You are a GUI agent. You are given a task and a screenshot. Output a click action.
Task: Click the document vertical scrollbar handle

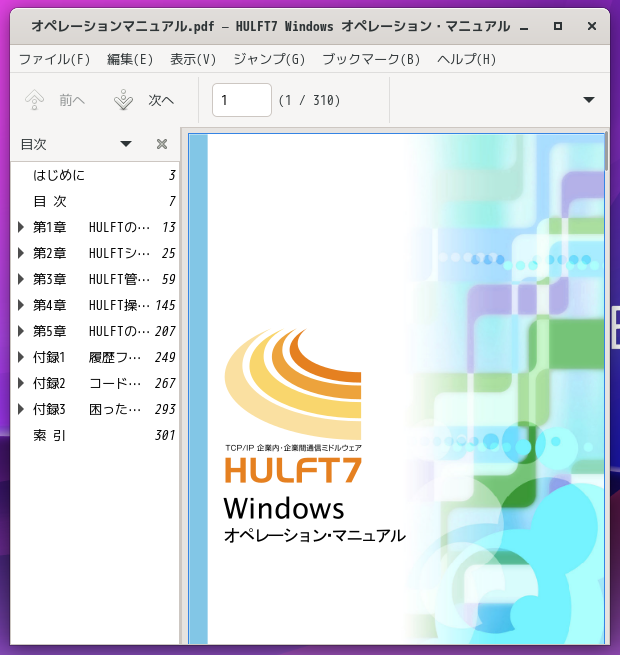pyautogui.click(x=607, y=151)
